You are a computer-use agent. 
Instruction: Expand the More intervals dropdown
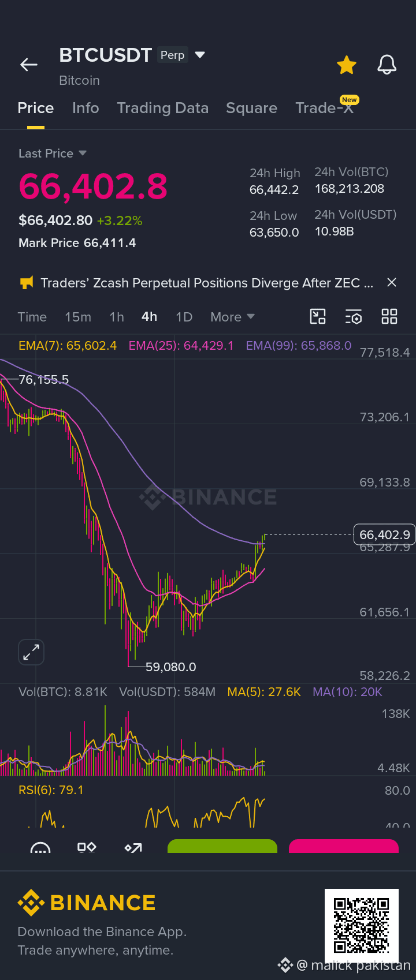coord(232,317)
